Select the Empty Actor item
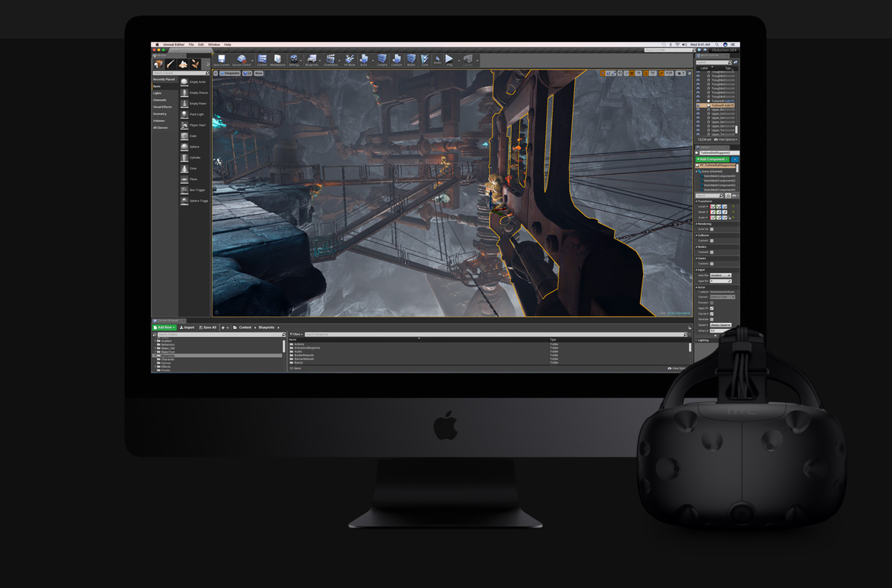Viewport: 892px width, 588px height. [x=196, y=82]
